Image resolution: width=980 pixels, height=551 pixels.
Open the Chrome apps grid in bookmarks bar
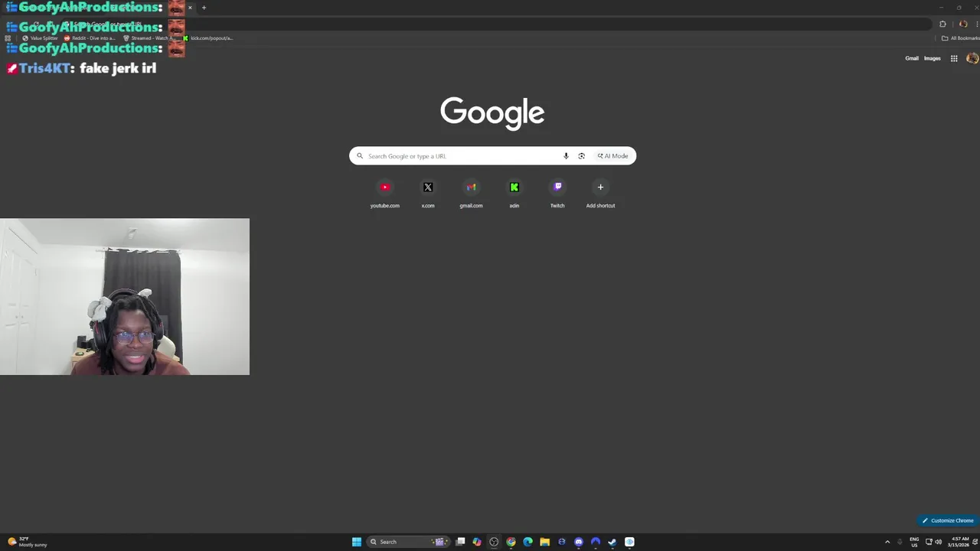(8, 38)
